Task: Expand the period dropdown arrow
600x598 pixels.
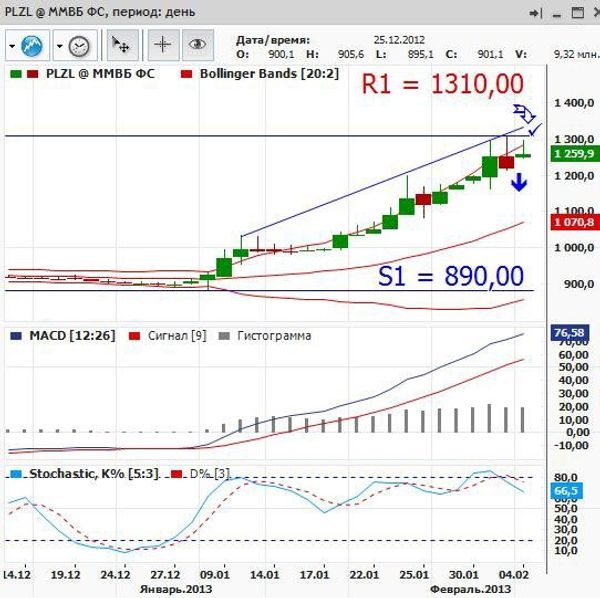Action: (x=59, y=46)
